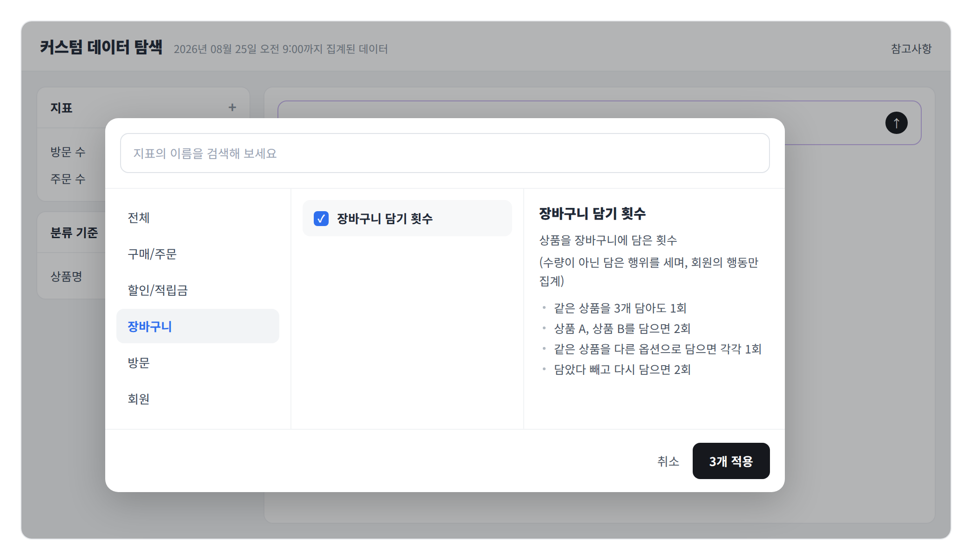Uncheck the 장바구니 담기 횟수 checkbox
This screenshot has height=560, width=972.
(321, 218)
